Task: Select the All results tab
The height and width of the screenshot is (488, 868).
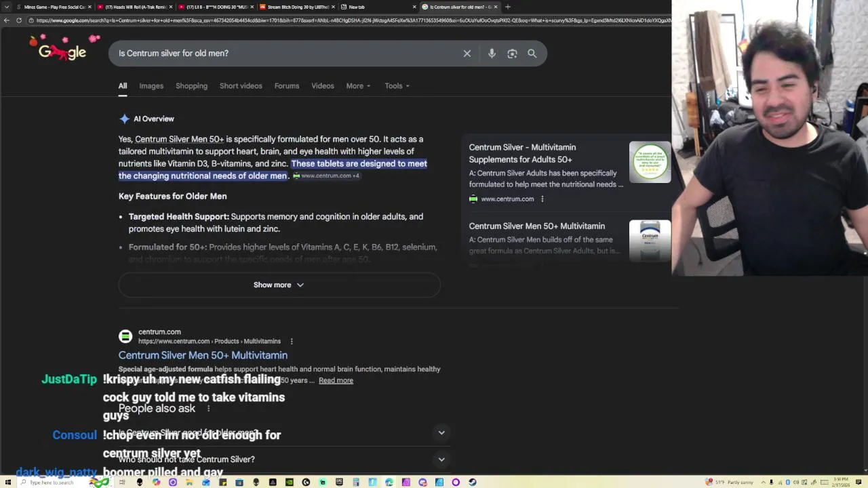Action: (123, 86)
